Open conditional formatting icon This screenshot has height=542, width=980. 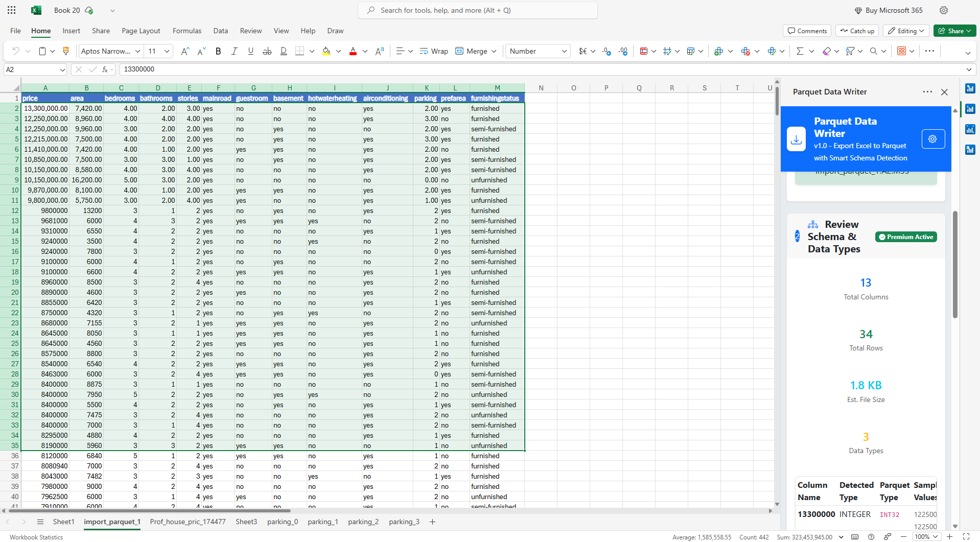point(644,51)
